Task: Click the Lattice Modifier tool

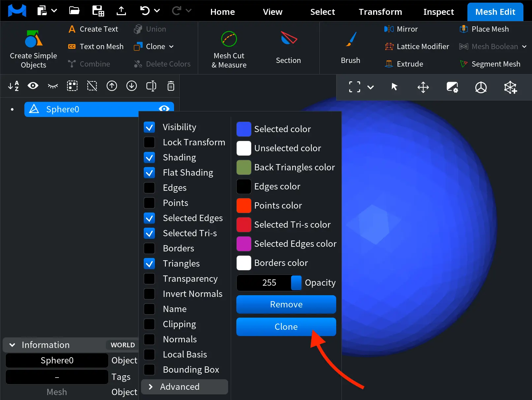Action: pos(417,46)
